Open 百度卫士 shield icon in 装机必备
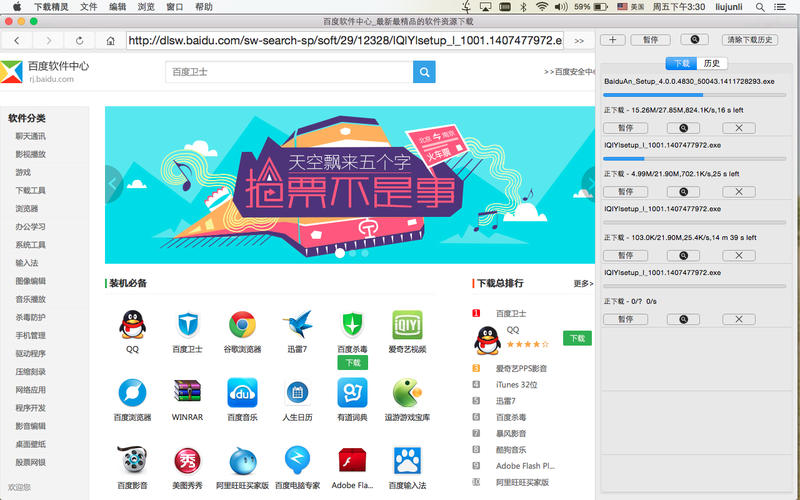Viewport: 800px width, 500px height. [187, 324]
